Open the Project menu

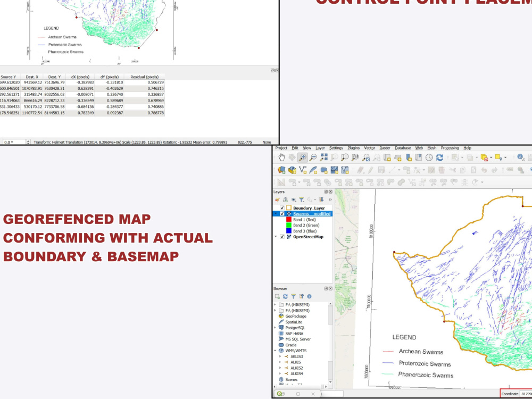(281, 148)
